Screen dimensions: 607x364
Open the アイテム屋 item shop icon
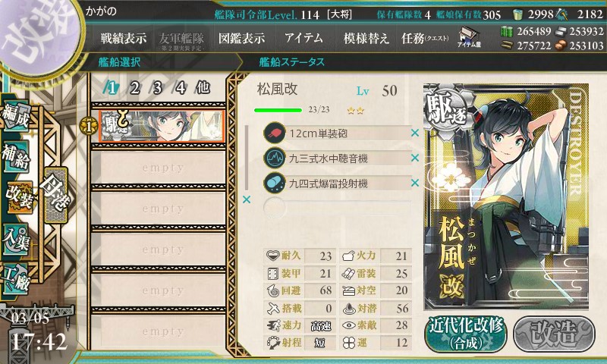click(469, 37)
